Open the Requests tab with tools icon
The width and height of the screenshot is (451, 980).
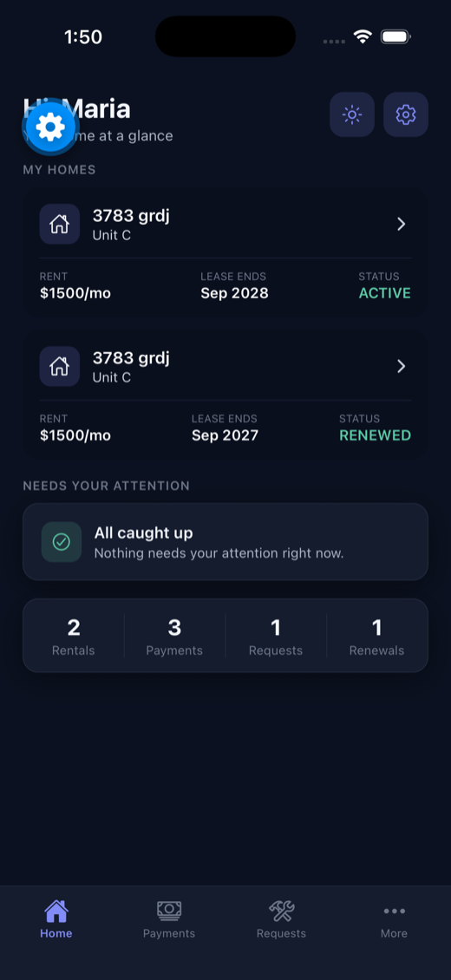click(282, 920)
